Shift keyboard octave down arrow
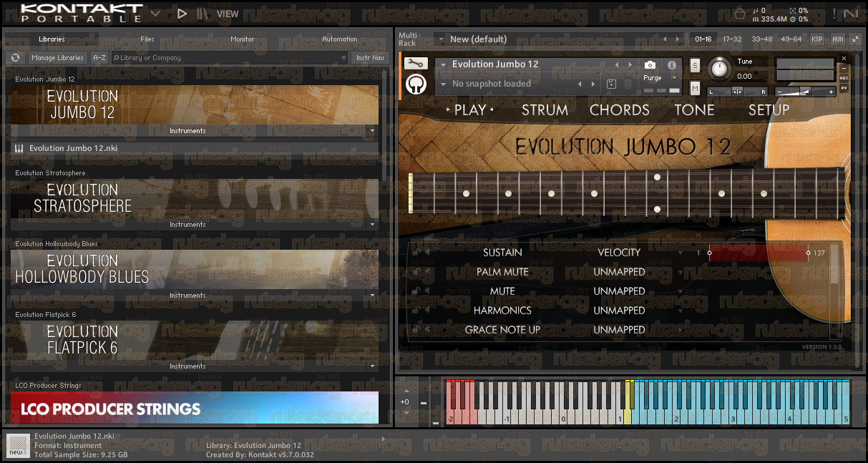 [406, 412]
